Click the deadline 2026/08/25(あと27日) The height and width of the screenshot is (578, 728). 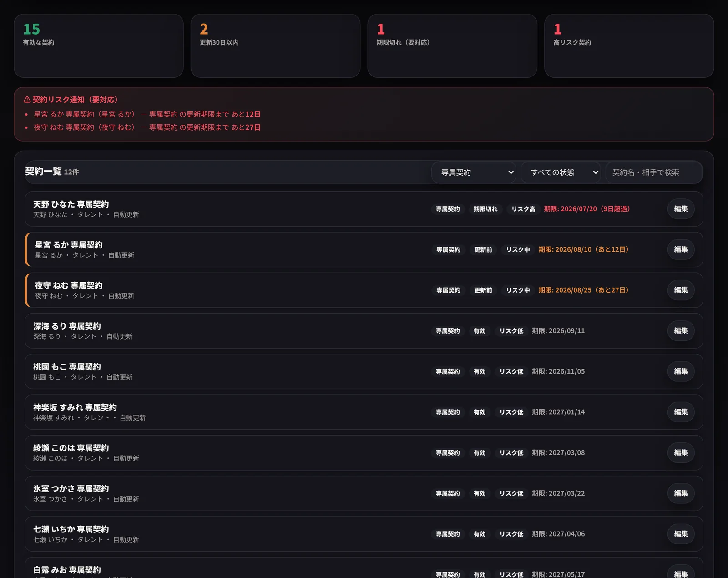pyautogui.click(x=584, y=290)
